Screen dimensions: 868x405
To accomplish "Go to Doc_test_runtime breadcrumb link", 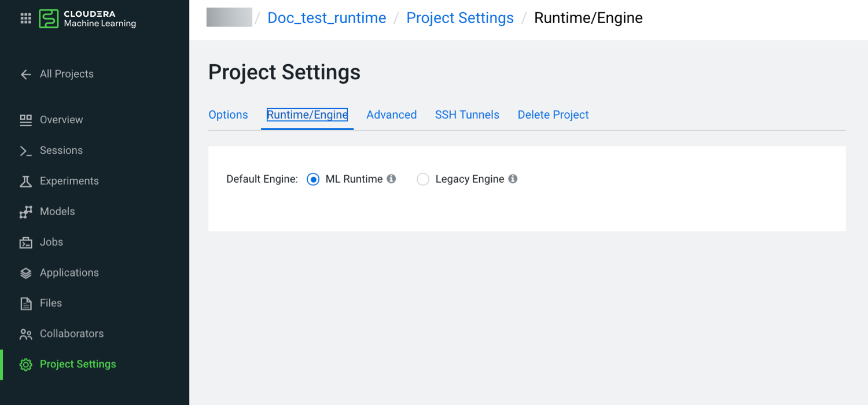I will tap(326, 18).
